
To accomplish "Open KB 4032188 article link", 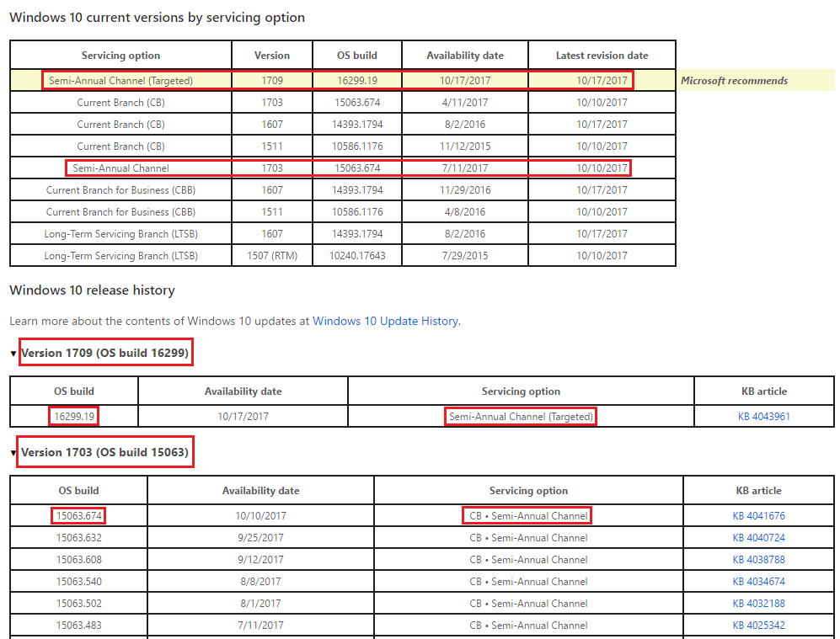I will 758,604.
